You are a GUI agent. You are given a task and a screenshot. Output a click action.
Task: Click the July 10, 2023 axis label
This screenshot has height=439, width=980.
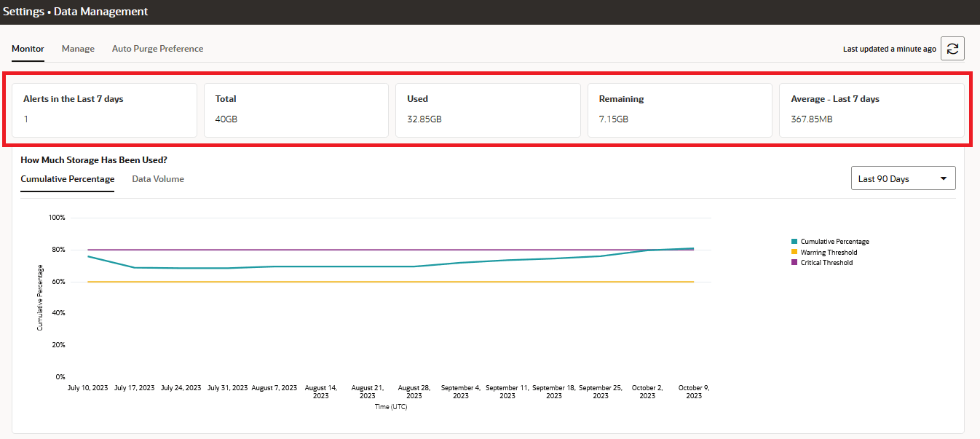pyautogui.click(x=87, y=388)
